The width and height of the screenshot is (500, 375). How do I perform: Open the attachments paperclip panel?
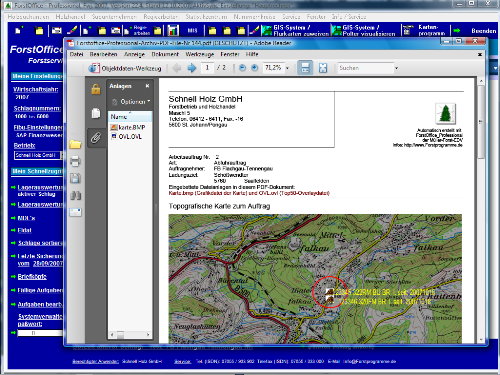96,137
